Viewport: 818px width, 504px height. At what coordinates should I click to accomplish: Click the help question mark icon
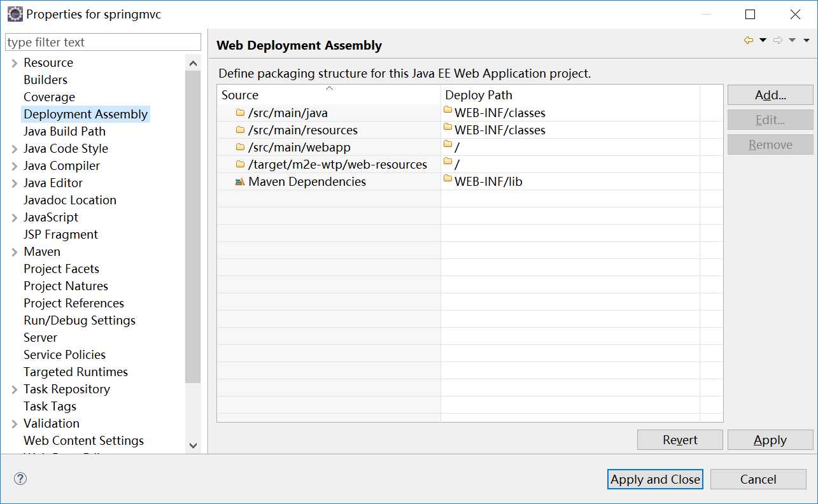20,479
